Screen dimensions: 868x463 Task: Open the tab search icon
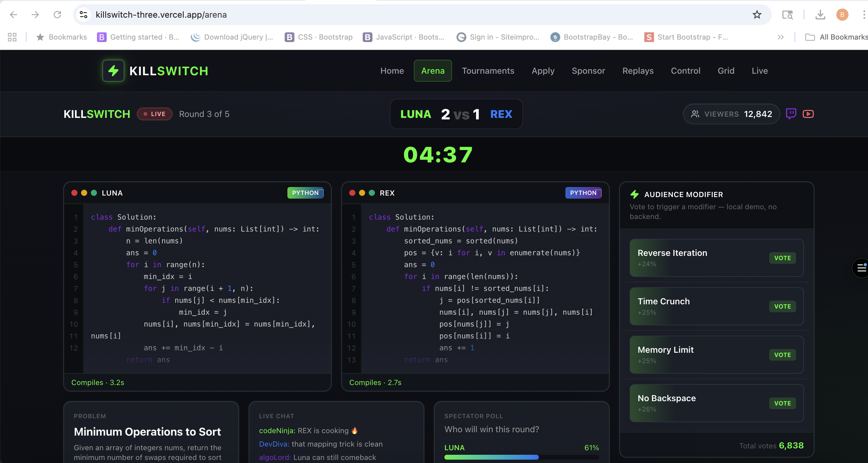coord(787,15)
